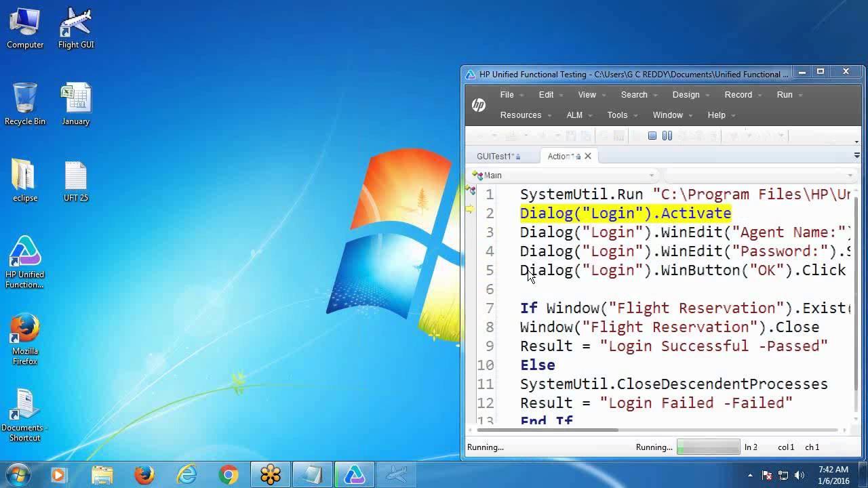Click 'ln 2' in status bar
This screenshot has height=488, width=868.
pos(751,447)
